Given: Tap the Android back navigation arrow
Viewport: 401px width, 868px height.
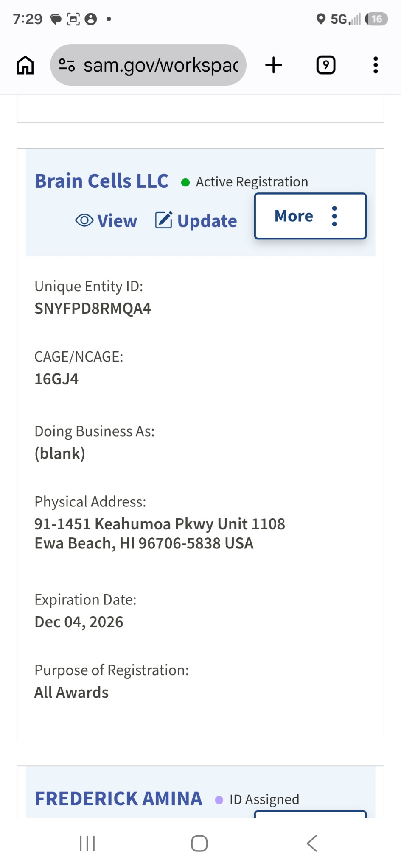Looking at the screenshot, I should coord(312,843).
